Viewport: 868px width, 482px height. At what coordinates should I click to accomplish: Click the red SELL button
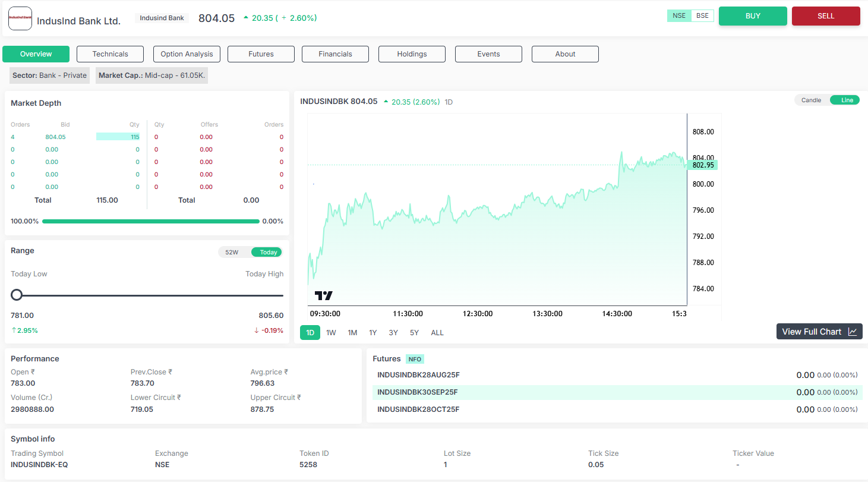tap(826, 16)
